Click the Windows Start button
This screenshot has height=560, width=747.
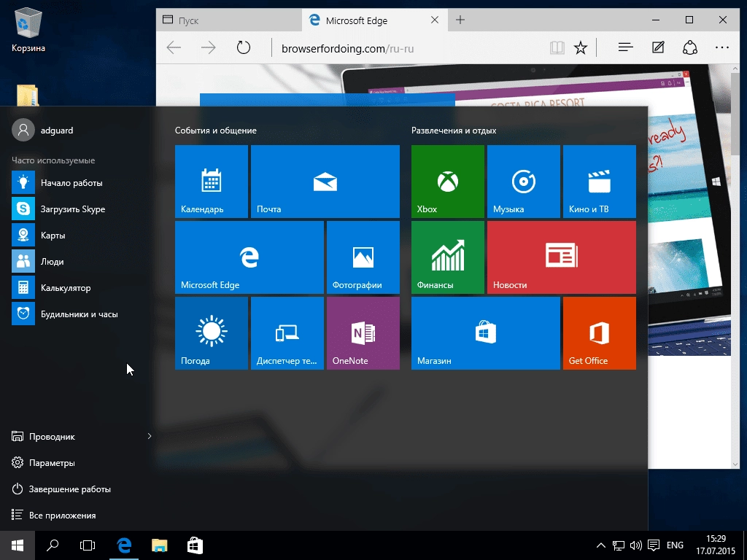[x=18, y=545]
